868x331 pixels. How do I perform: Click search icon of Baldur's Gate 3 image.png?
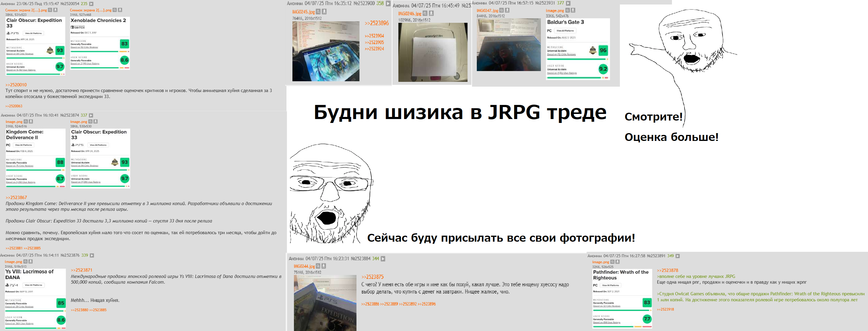tap(567, 10)
